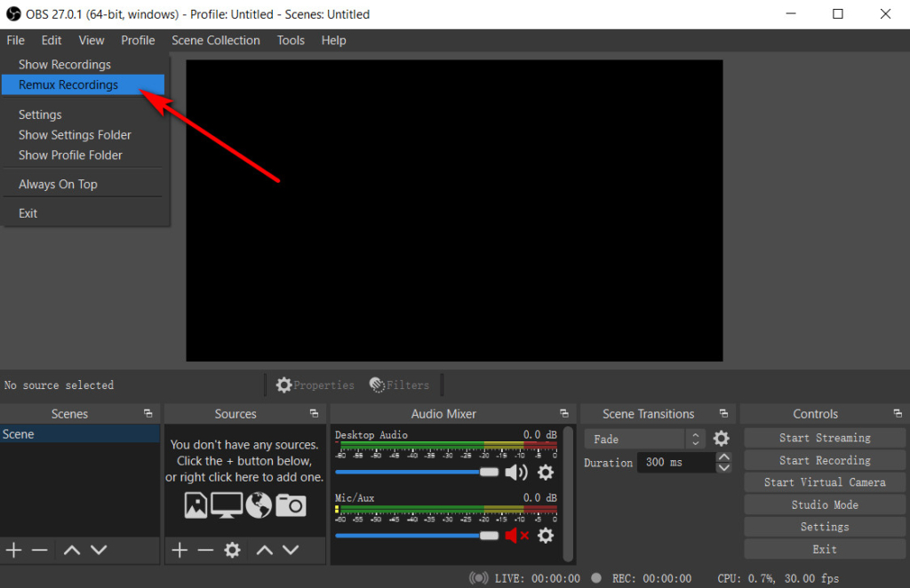The width and height of the screenshot is (910, 588).
Task: Click the Display Capture hint icon
Action: point(227,505)
